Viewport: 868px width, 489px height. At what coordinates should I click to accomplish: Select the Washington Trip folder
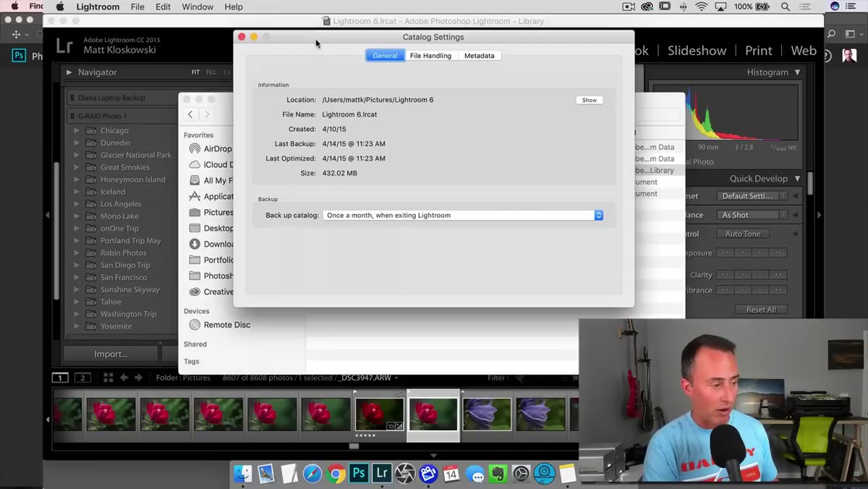[x=129, y=314]
